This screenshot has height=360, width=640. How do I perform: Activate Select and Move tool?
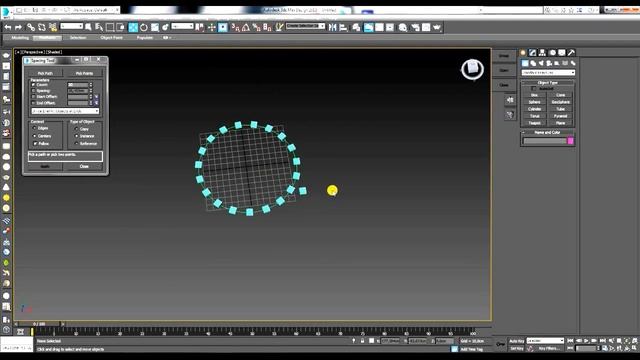tap(133, 27)
